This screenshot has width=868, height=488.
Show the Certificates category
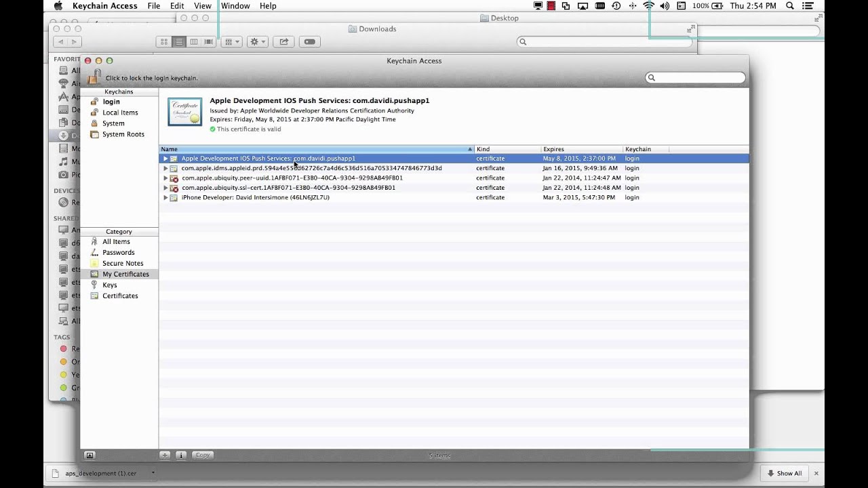point(120,296)
